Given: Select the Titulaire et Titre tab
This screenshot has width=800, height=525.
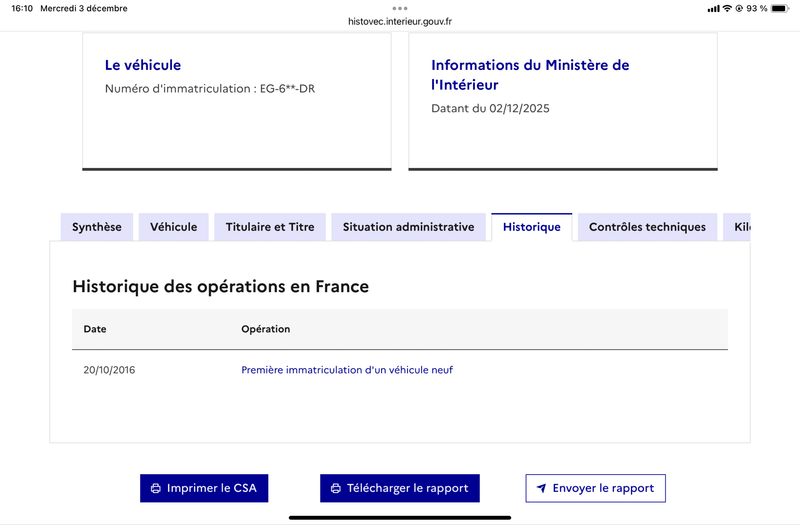Looking at the screenshot, I should [270, 227].
